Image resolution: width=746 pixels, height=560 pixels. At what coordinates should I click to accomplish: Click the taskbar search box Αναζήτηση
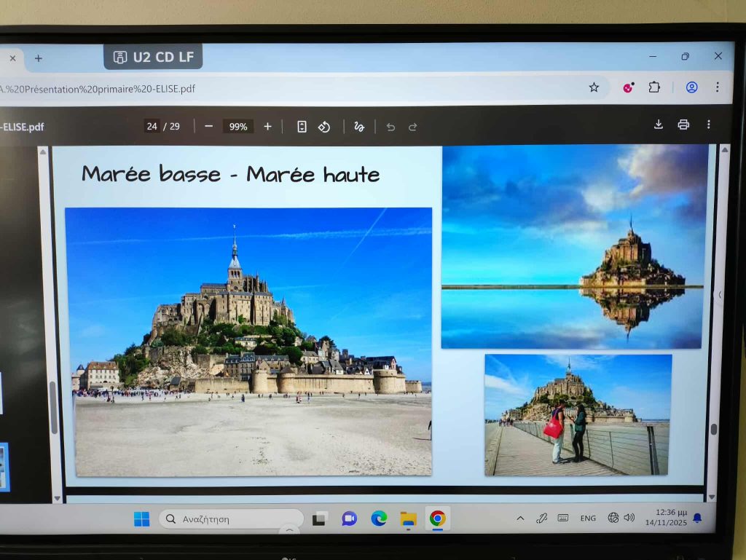click(230, 519)
